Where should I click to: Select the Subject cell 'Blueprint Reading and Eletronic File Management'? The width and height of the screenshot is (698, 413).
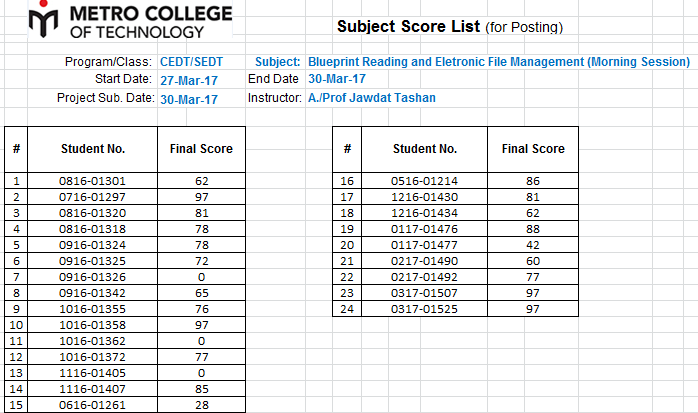click(x=499, y=61)
